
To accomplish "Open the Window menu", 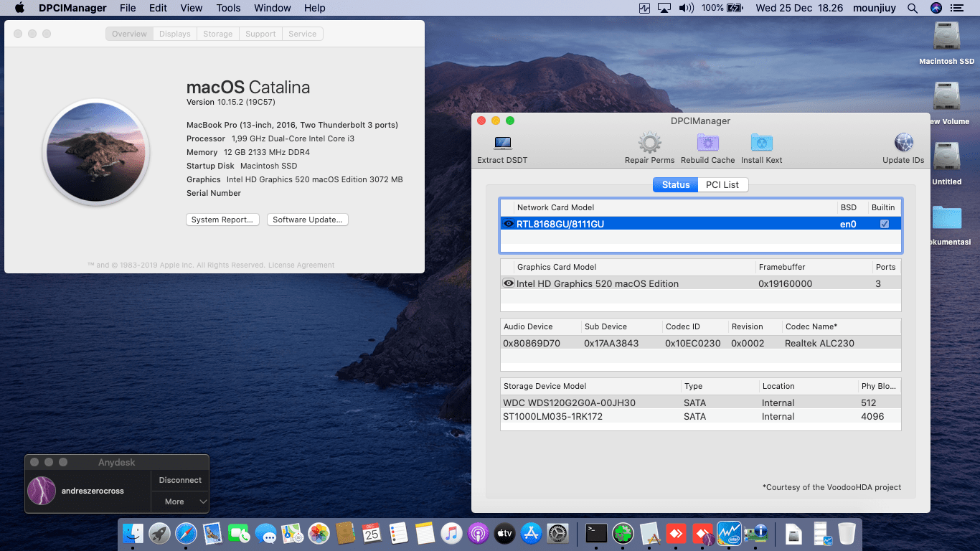I will click(x=273, y=8).
